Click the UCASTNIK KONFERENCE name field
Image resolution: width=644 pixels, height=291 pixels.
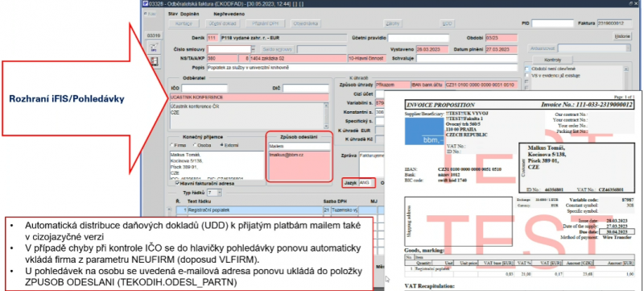250,98
